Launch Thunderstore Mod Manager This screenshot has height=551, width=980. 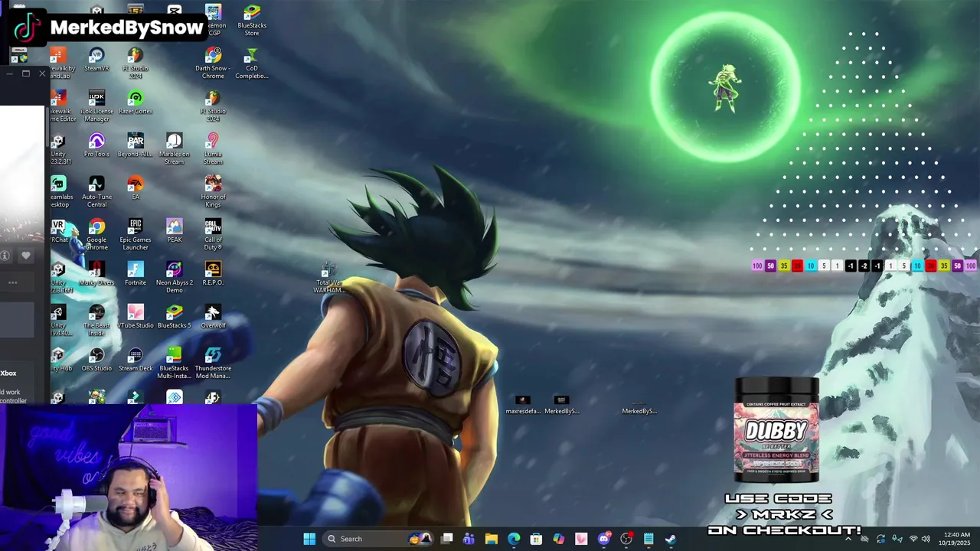[x=213, y=364]
